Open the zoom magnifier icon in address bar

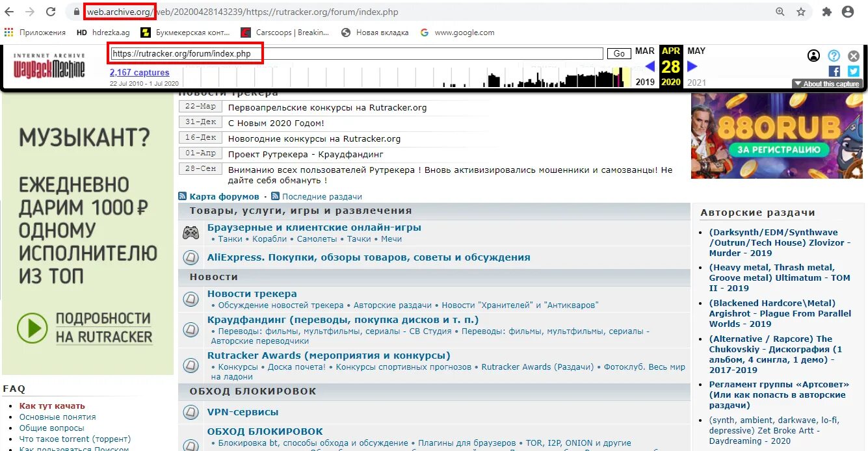click(x=780, y=12)
